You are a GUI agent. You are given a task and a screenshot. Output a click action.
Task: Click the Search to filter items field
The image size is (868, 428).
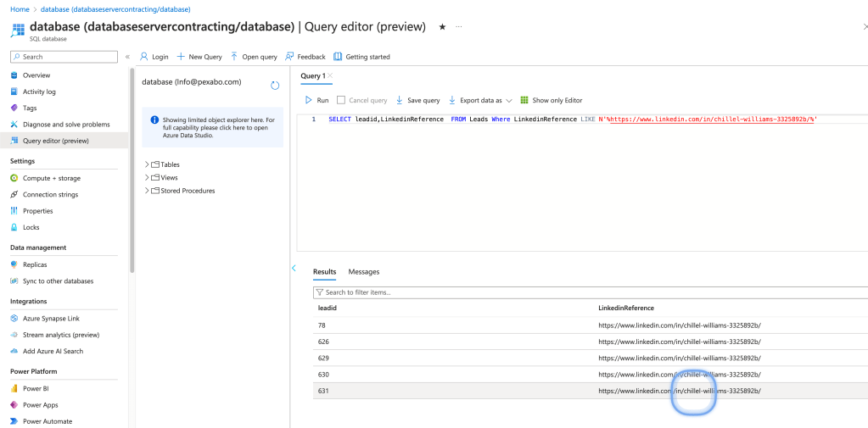[590, 292]
